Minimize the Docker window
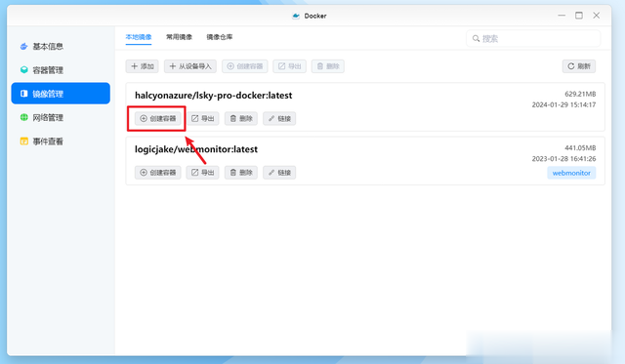Viewport: 625px width, 364px height. tap(562, 16)
